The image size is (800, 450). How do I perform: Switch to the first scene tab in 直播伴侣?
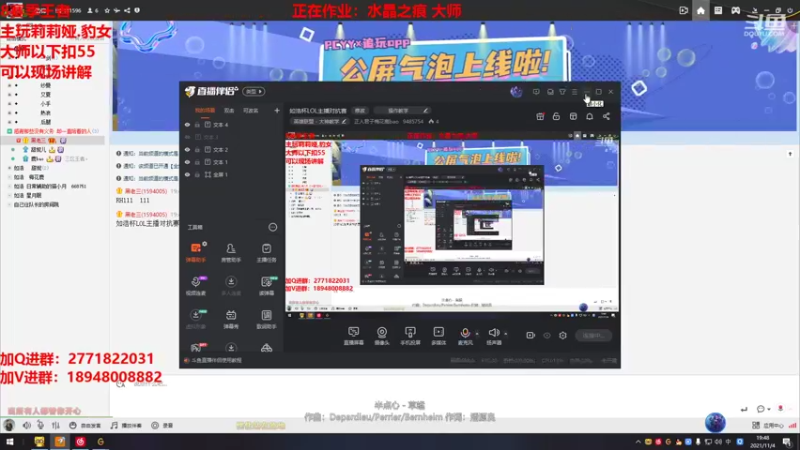click(205, 110)
